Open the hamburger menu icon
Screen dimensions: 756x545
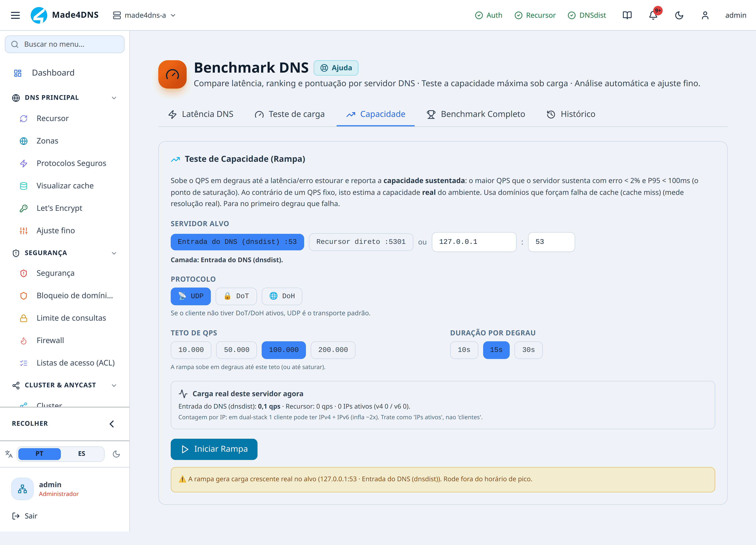click(15, 15)
